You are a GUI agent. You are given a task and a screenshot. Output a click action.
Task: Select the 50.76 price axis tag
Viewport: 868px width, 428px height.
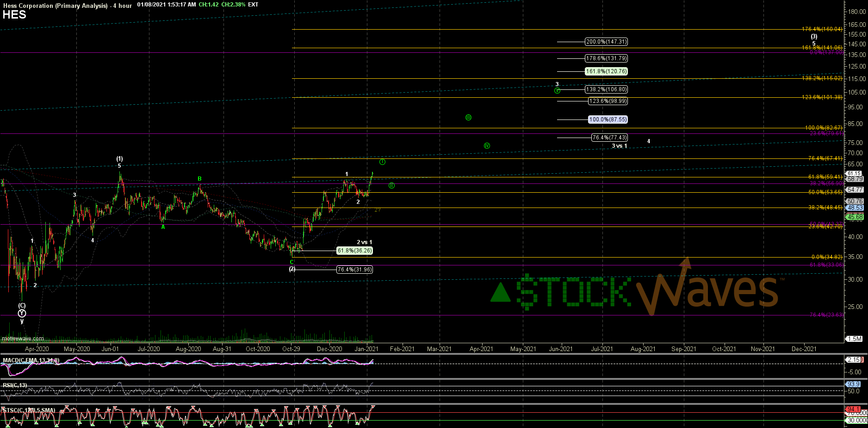pyautogui.click(x=854, y=201)
